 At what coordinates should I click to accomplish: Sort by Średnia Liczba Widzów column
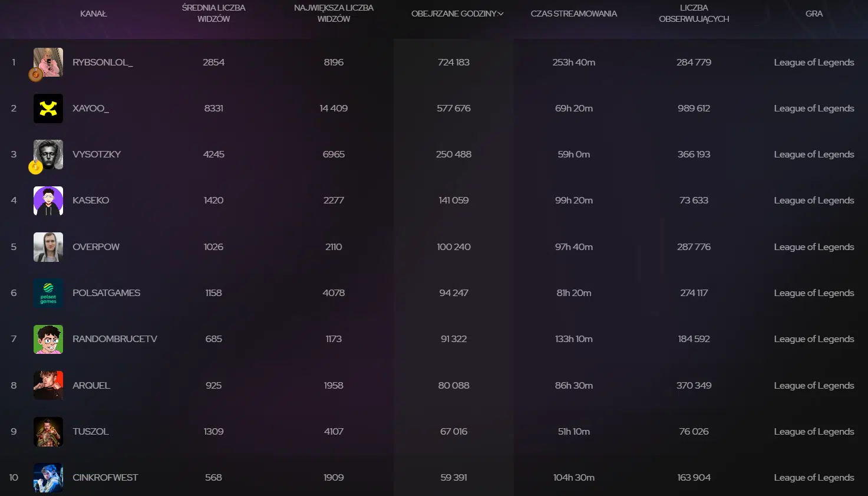213,13
